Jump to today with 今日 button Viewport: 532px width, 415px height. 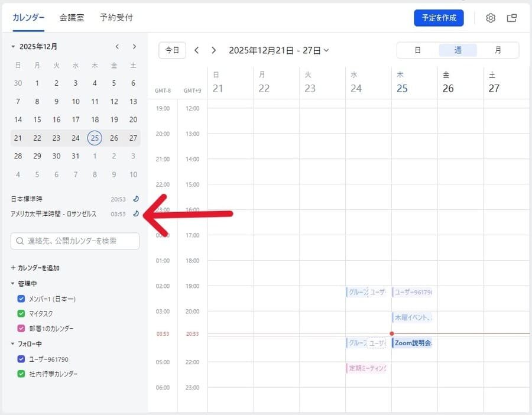[x=172, y=50]
